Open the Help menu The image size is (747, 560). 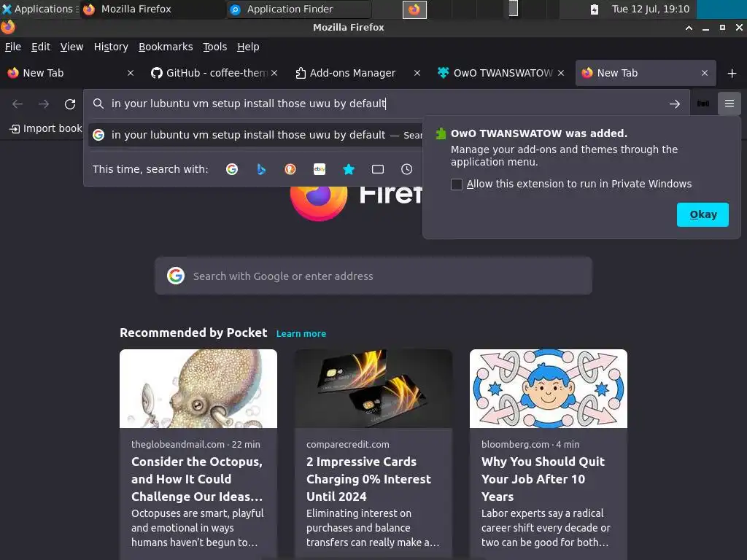click(x=248, y=47)
